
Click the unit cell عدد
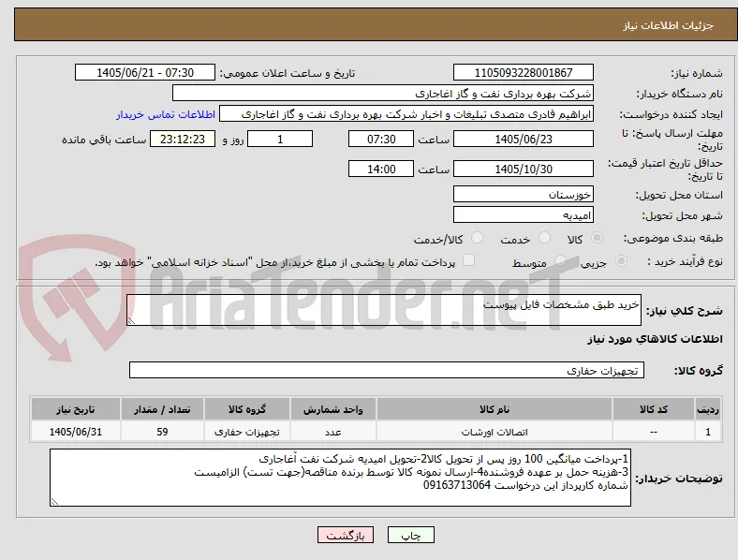click(333, 432)
